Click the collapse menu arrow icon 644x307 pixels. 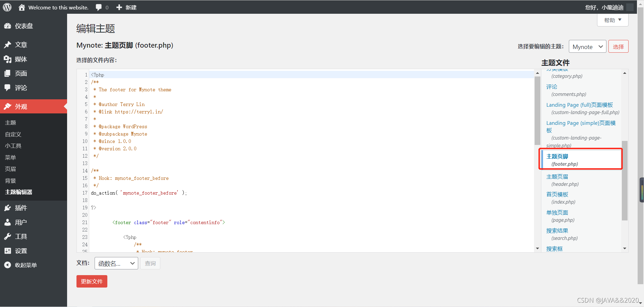[7, 265]
